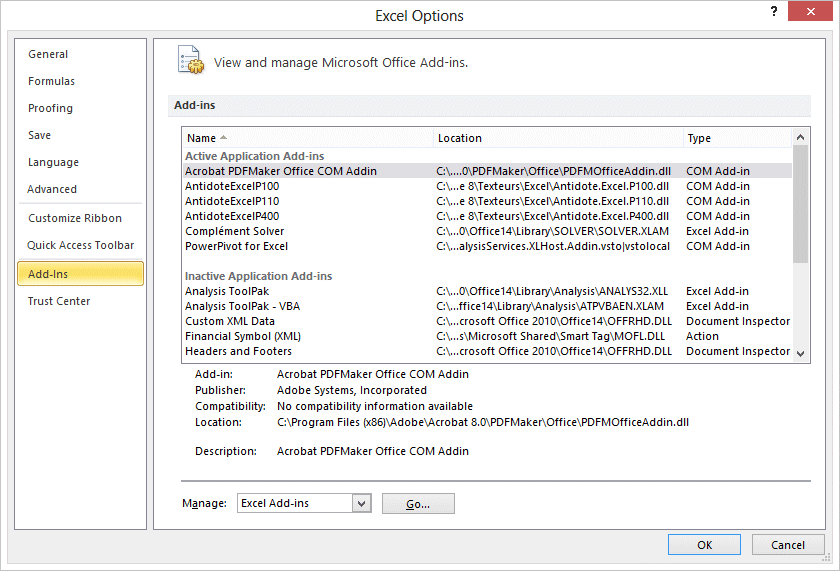Open the Advanced options category

pyautogui.click(x=80, y=189)
